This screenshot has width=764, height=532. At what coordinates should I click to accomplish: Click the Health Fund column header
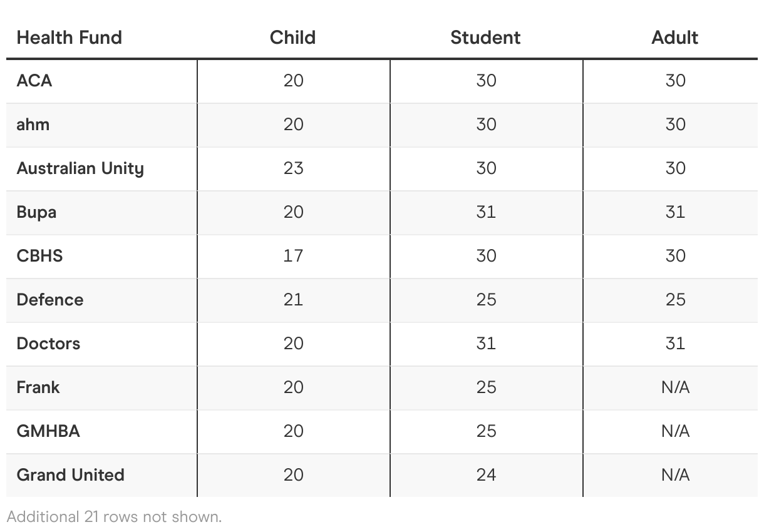pyautogui.click(x=69, y=38)
